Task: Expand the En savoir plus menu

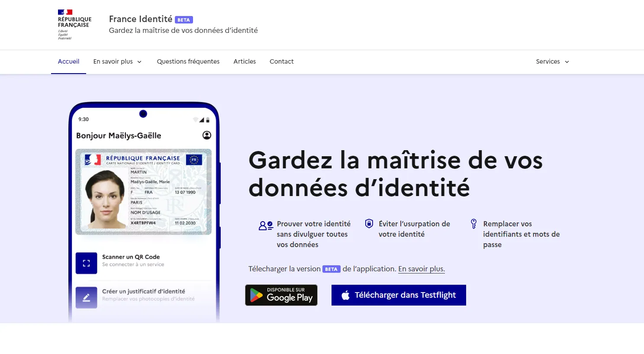Action: 118,61
